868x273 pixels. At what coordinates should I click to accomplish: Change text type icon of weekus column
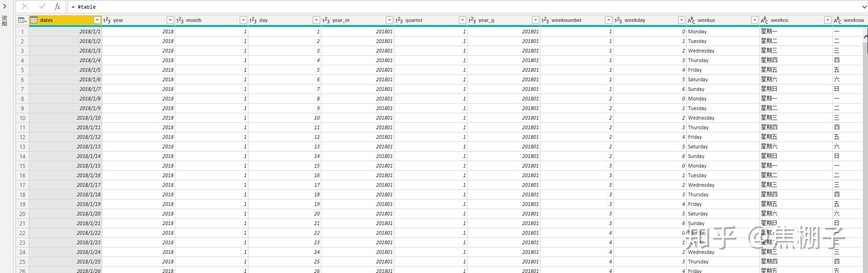691,20
